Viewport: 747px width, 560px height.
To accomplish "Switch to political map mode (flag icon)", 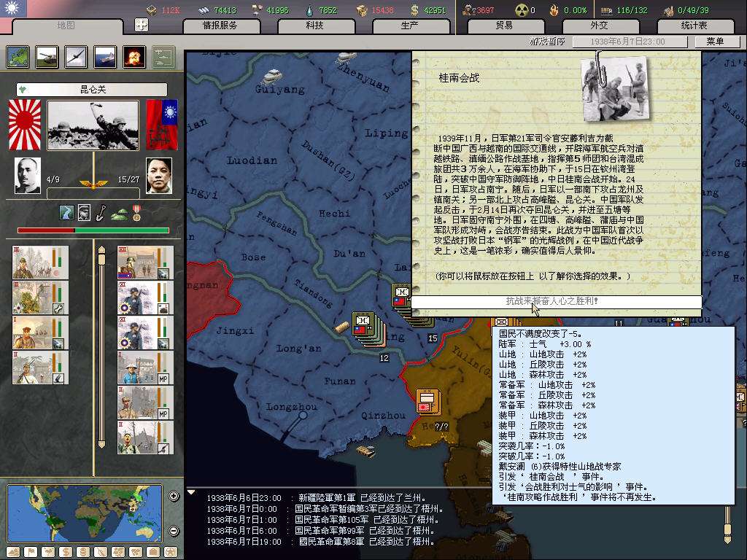I will coord(31,552).
